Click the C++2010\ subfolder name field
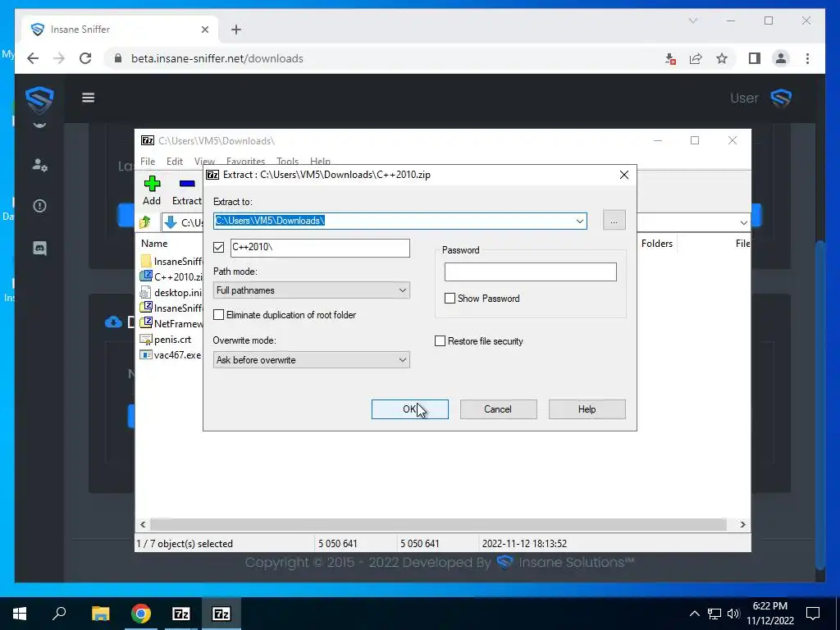The image size is (840, 630). coord(321,248)
